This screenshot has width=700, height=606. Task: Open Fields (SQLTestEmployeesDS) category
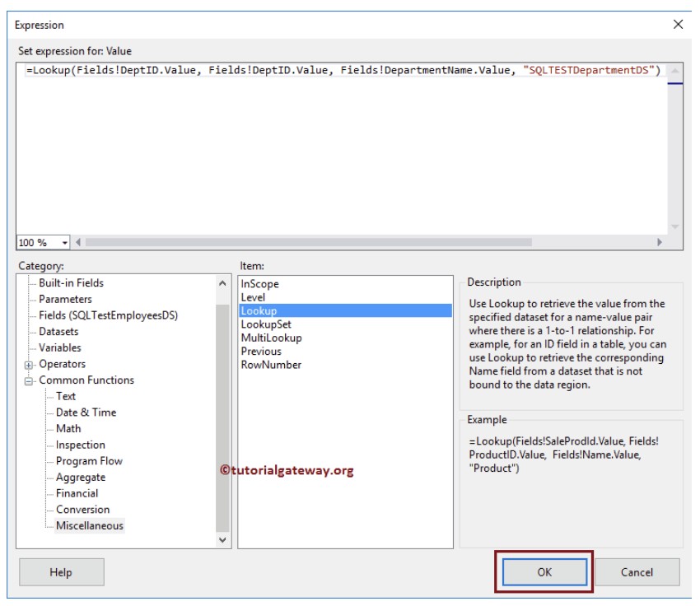click(x=108, y=315)
